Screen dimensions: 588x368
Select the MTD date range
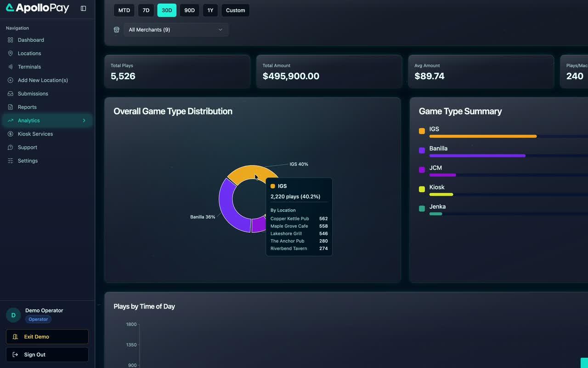point(124,10)
